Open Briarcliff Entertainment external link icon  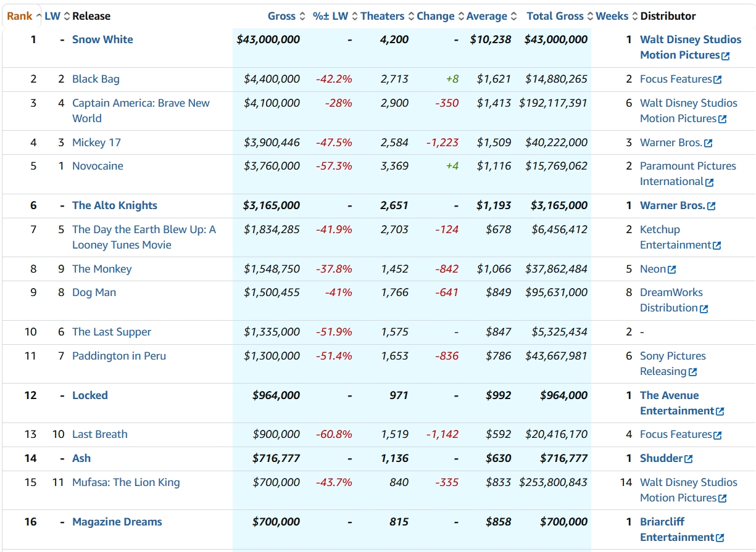(x=720, y=538)
